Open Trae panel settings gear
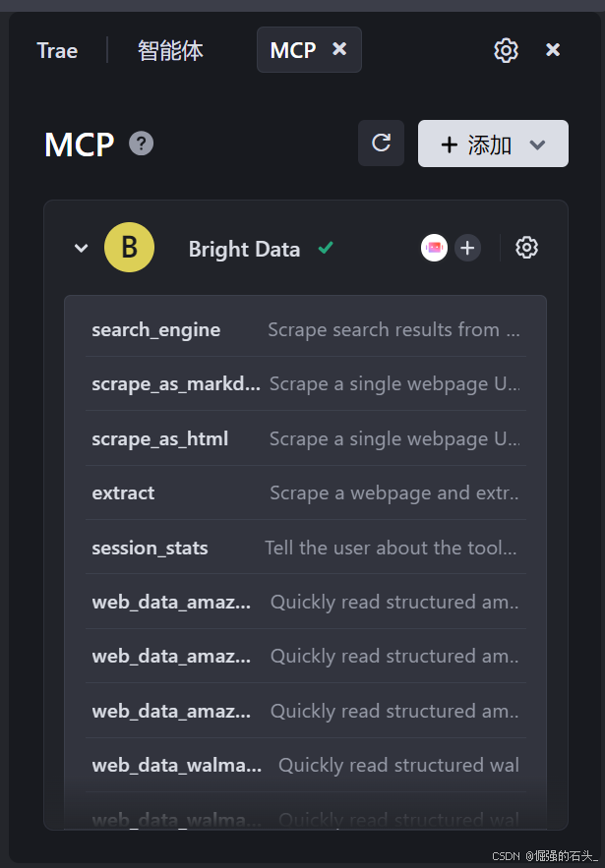Image resolution: width=605 pixels, height=868 pixels. (506, 50)
